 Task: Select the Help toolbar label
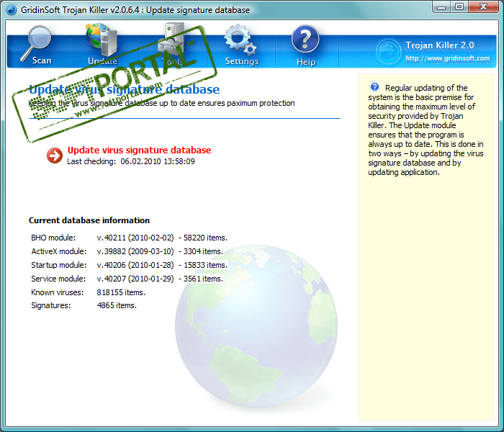coord(306,62)
